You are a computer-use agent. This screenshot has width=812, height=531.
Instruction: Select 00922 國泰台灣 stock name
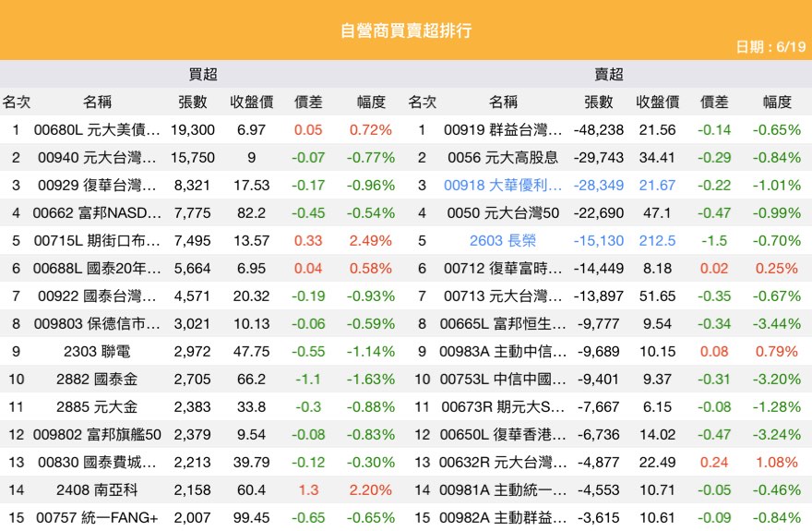[x=97, y=296]
